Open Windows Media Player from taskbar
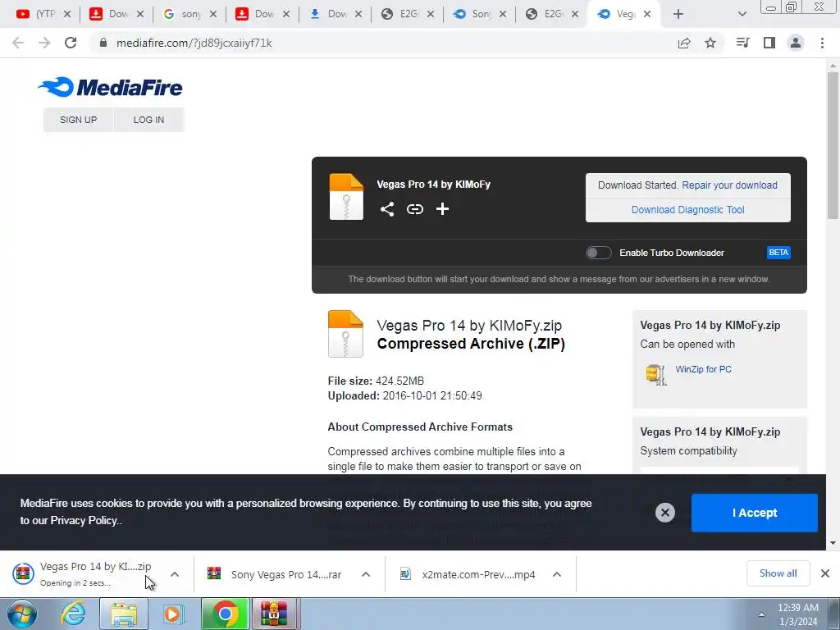 pyautogui.click(x=174, y=614)
